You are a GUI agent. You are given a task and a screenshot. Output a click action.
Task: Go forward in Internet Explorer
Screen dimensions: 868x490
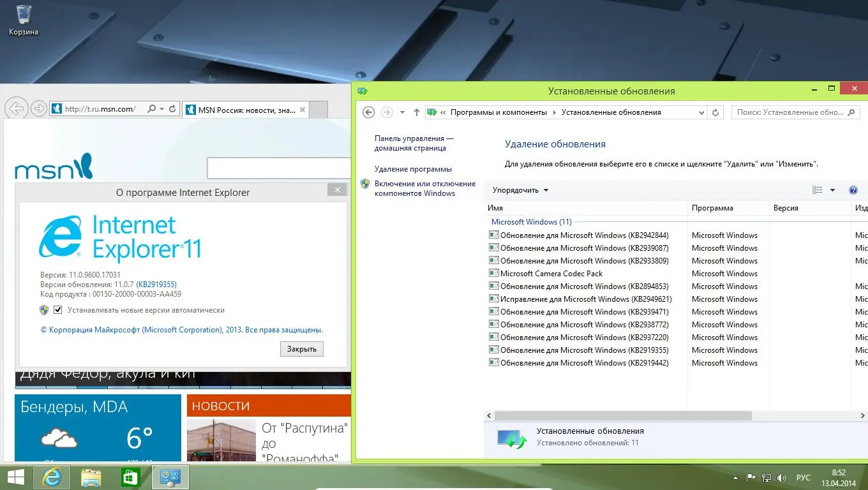click(38, 108)
